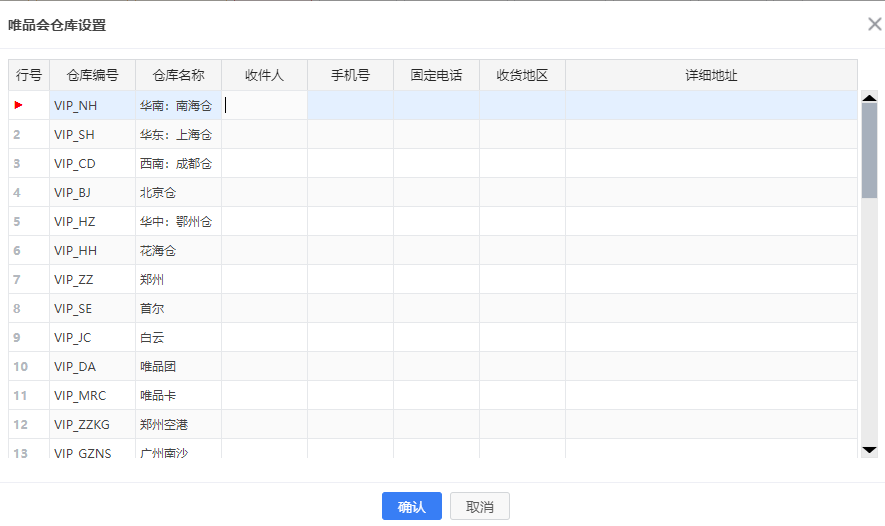
Task: Click the 详细地址 cell in VIP_SE row
Action: [x=711, y=308]
